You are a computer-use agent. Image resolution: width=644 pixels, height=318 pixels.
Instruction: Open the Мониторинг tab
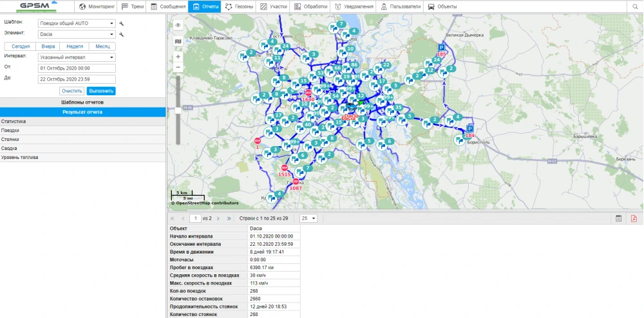pyautogui.click(x=96, y=6)
